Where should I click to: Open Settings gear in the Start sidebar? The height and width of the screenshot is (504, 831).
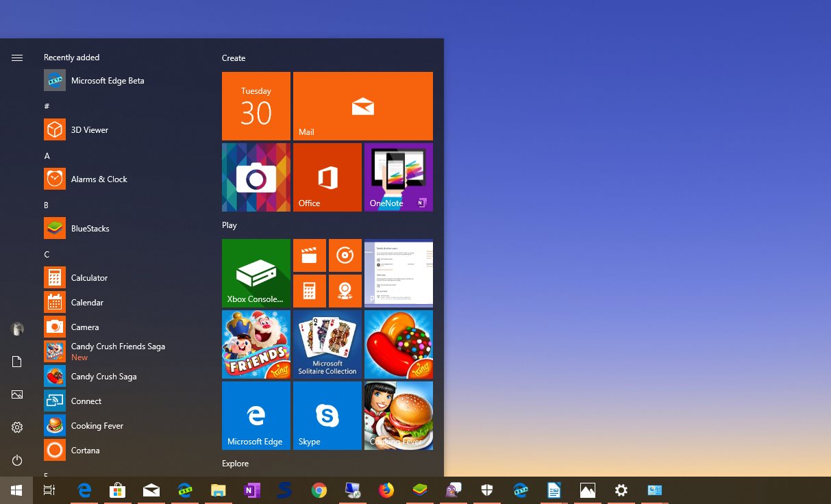(17, 427)
